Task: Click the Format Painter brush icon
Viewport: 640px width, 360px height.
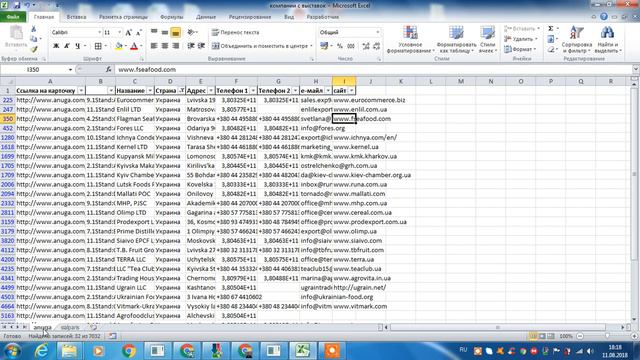Action: pyautogui.click(x=33, y=49)
